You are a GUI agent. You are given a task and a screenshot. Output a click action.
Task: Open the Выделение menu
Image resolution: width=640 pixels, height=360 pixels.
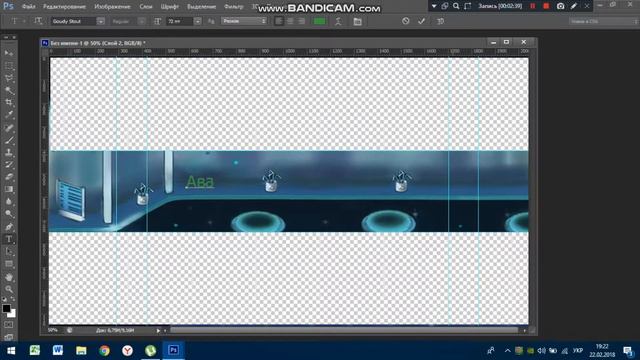[201, 7]
